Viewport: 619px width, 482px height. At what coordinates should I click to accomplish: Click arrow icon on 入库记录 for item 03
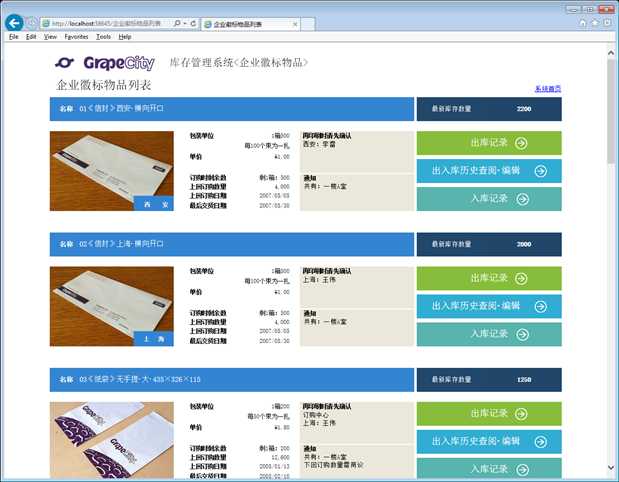tap(523, 469)
